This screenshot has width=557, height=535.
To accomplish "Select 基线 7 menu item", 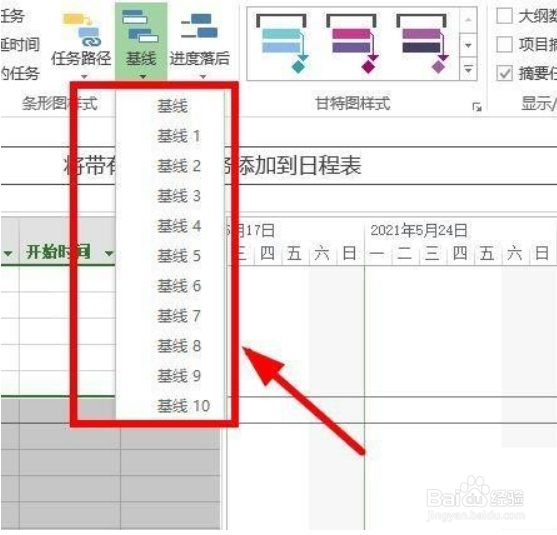I will pos(171,316).
